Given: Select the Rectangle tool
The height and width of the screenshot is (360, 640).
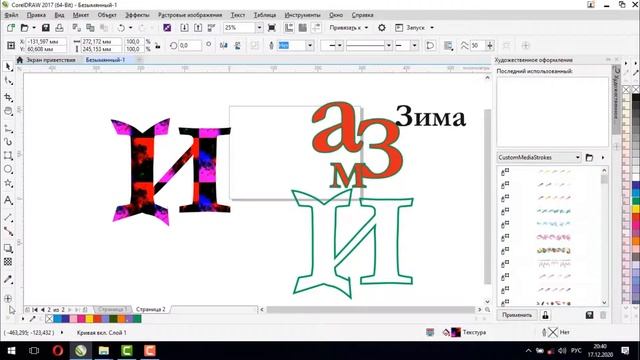Looking at the screenshot, I should point(9,156).
